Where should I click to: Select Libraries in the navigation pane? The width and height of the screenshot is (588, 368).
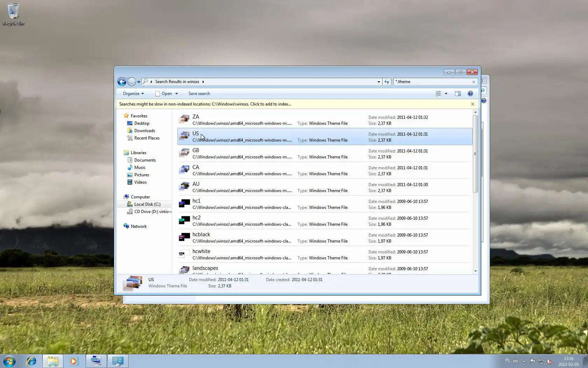[139, 153]
